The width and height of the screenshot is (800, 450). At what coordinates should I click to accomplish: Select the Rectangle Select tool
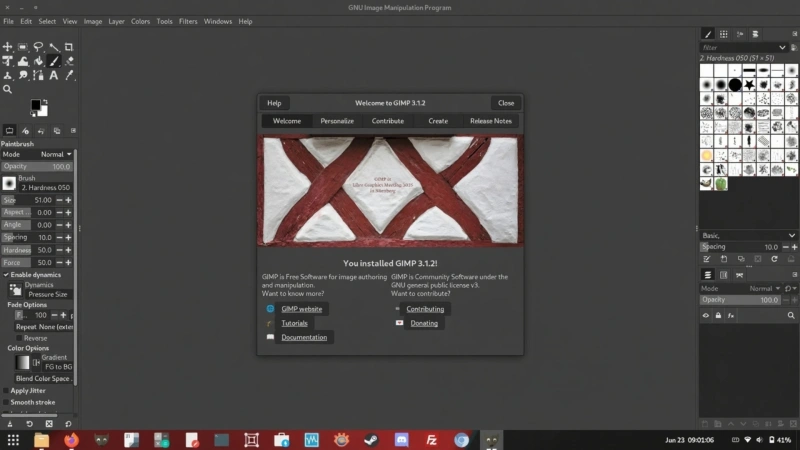22,47
